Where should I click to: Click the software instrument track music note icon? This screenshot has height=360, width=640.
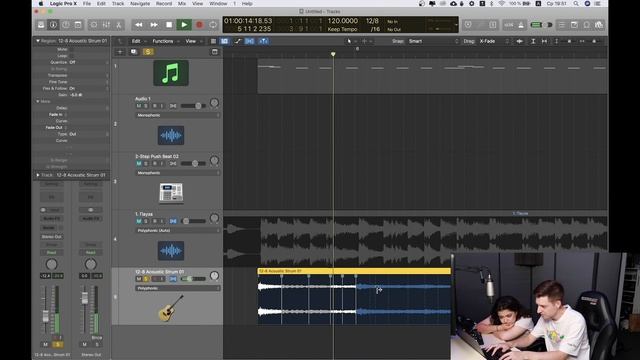[171, 73]
